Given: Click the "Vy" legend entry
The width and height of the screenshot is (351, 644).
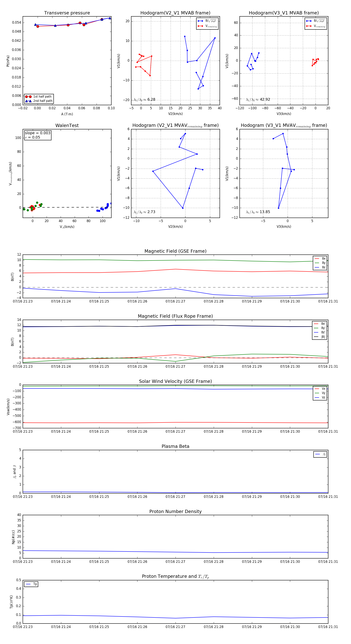Looking at the screenshot, I should pyautogui.click(x=320, y=393).
